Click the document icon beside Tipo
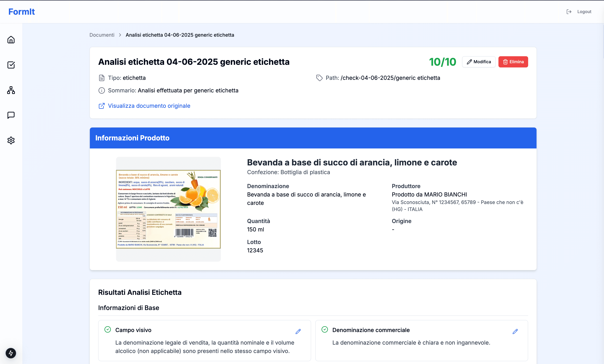Screen dimensions: 604x364 point(102,78)
